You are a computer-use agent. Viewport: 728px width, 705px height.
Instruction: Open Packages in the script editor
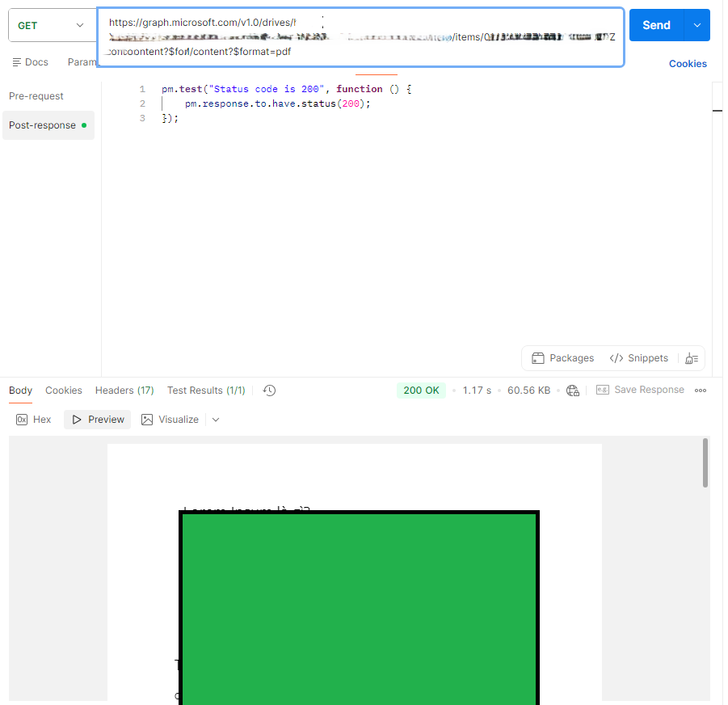point(562,358)
